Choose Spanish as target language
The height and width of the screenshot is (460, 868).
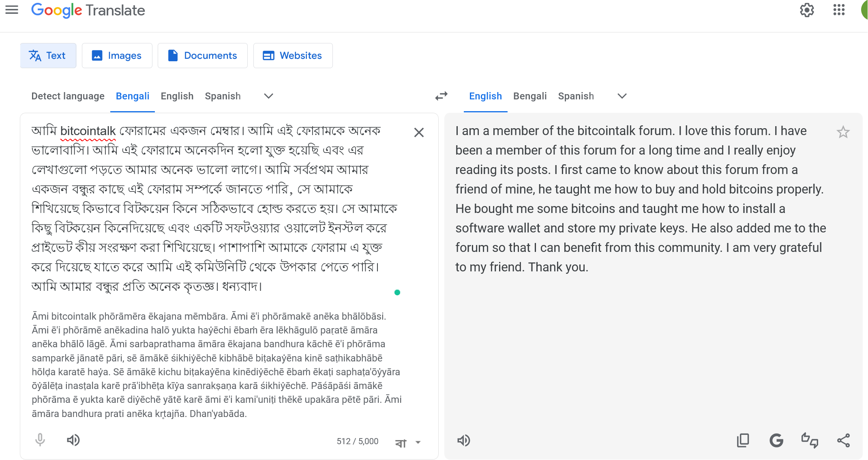576,96
